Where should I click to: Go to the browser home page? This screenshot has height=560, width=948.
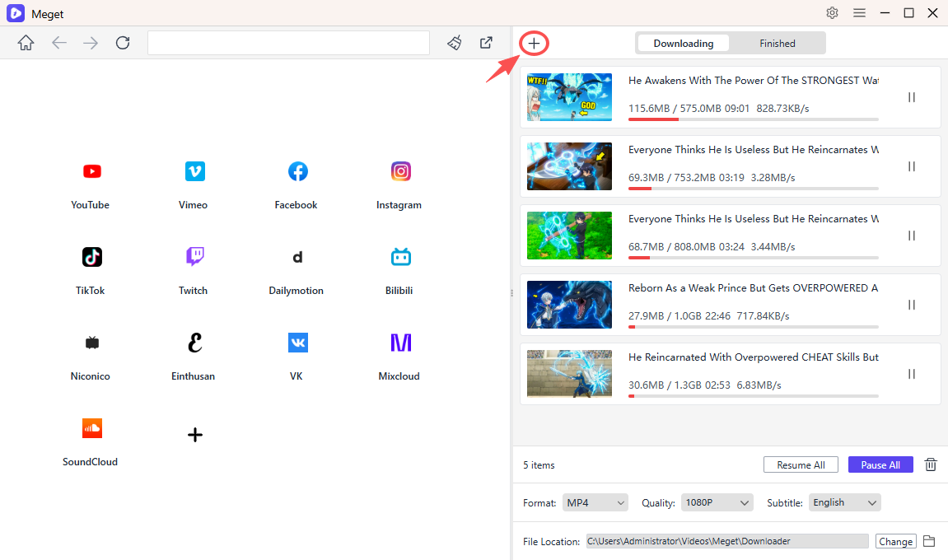(26, 43)
